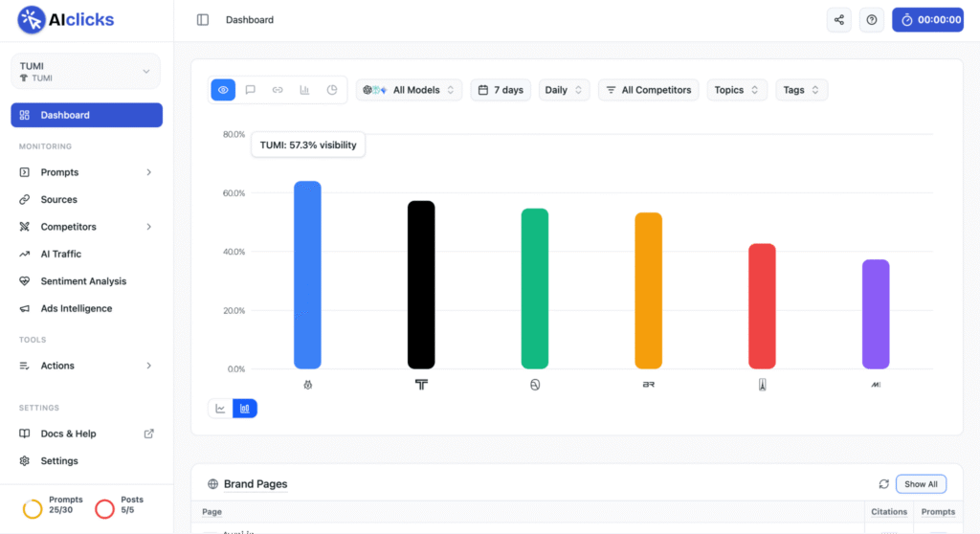The image size is (980, 534).
Task: Open Docs & Help link
Action: point(68,434)
